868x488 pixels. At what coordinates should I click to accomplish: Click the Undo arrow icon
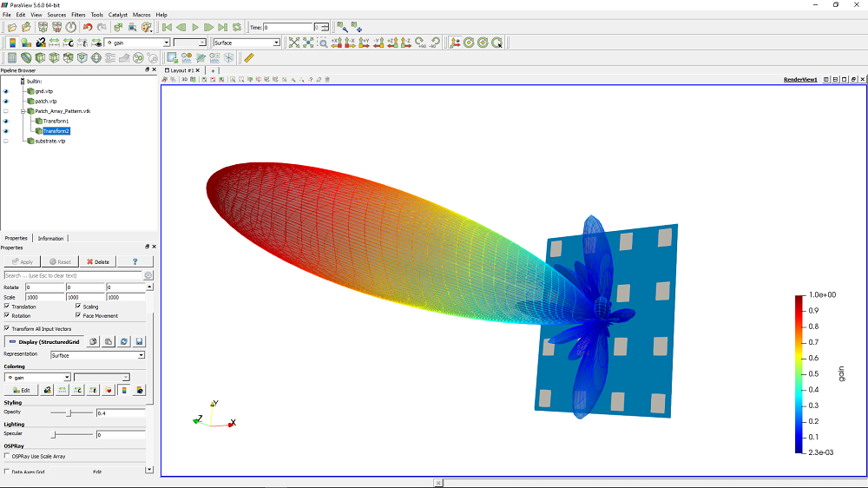tap(88, 28)
